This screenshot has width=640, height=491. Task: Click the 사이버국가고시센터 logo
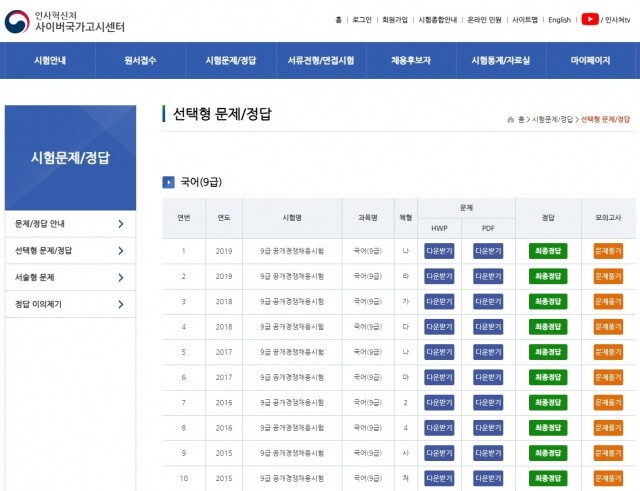click(x=65, y=20)
